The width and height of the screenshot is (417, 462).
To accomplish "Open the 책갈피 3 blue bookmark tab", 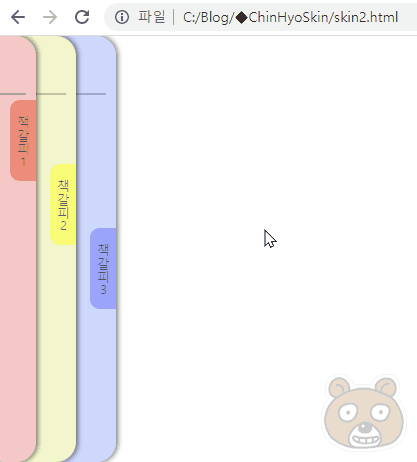I will pyautogui.click(x=103, y=268).
